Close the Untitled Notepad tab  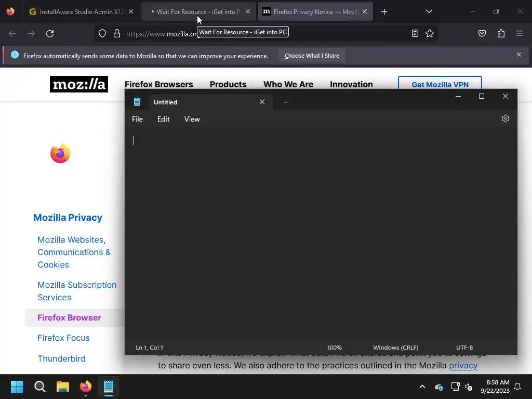tap(262, 102)
